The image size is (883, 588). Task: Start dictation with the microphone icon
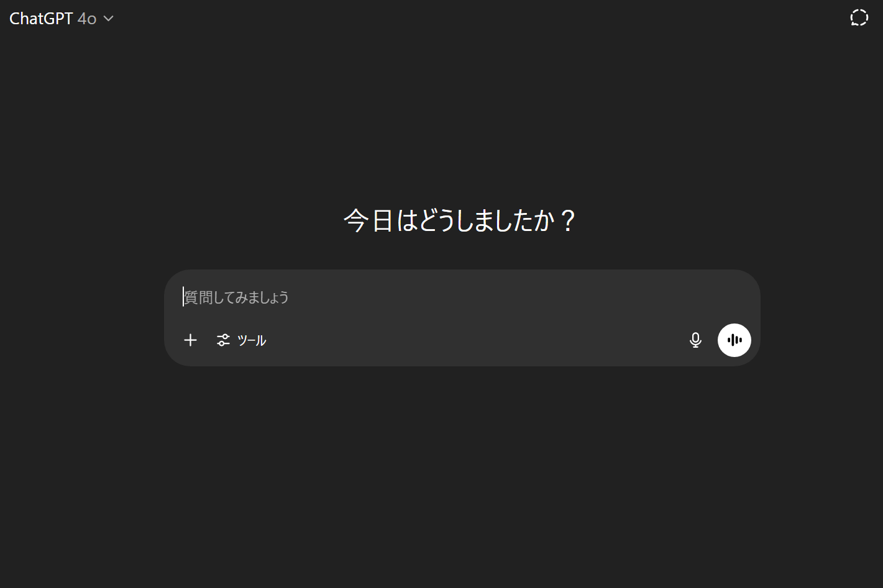[695, 340]
